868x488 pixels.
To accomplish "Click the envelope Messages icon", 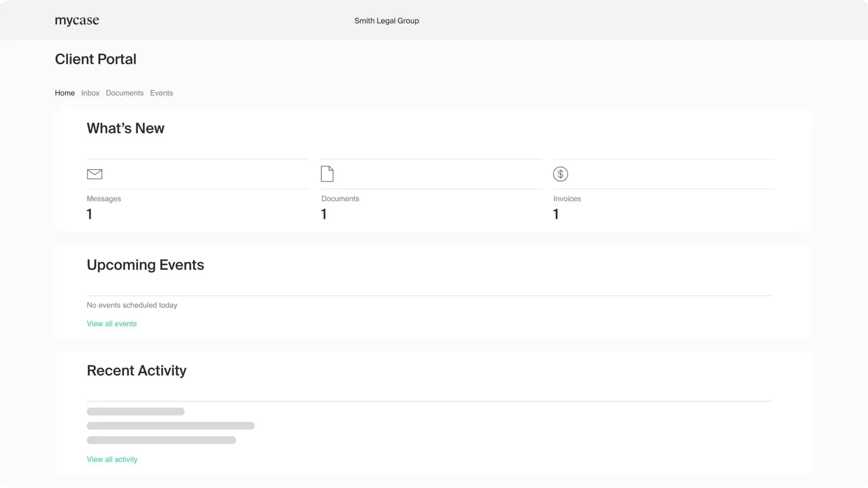I will point(94,174).
